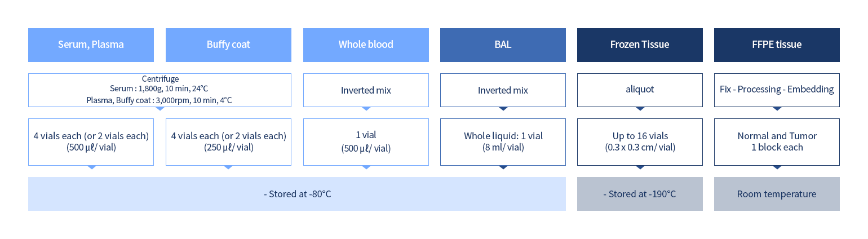Click Inverted mix under BAL
This screenshot has height=239, width=868.
(x=503, y=90)
